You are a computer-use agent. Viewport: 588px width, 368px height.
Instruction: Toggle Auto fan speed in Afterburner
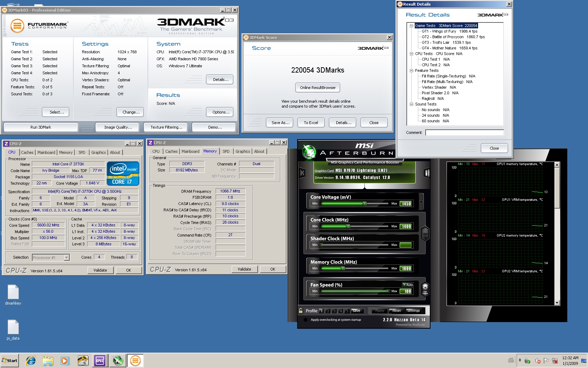(x=408, y=285)
